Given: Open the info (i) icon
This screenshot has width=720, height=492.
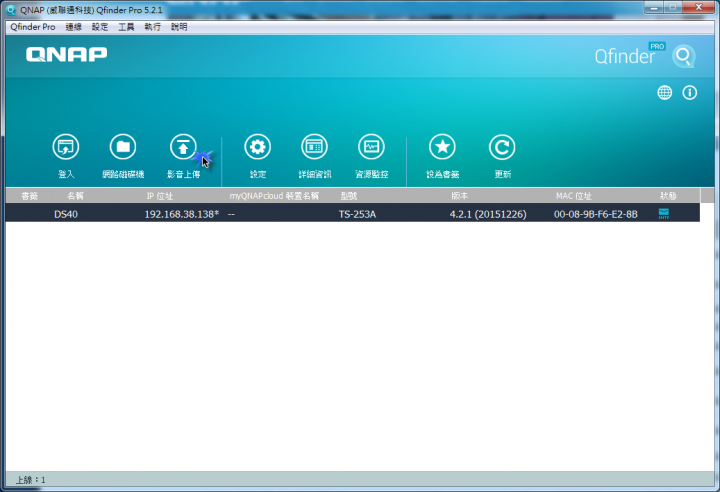Looking at the screenshot, I should [x=689, y=93].
